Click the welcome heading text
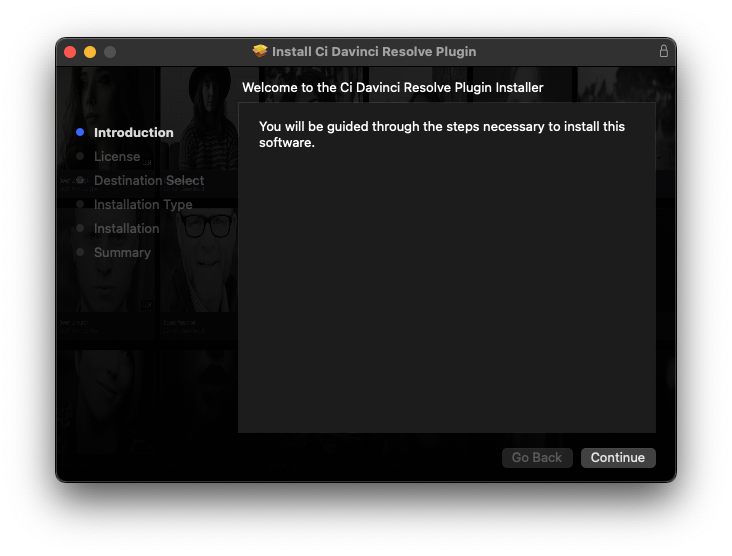Image resolution: width=732 pixels, height=556 pixels. click(393, 88)
